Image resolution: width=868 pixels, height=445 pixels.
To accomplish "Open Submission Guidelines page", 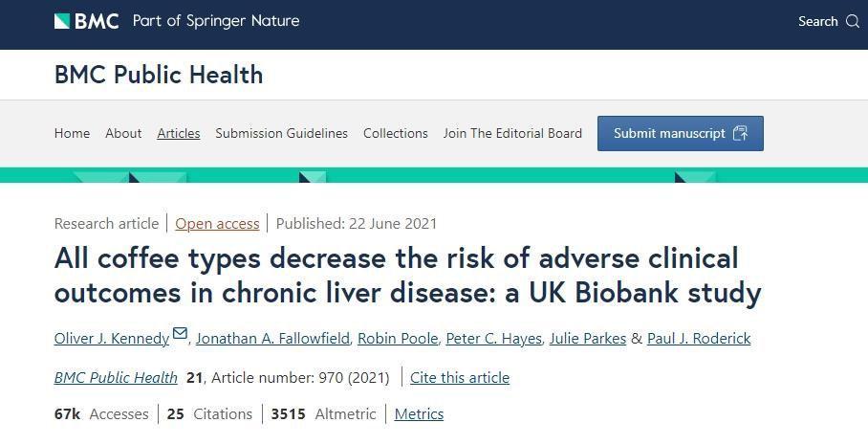I will click(x=281, y=133).
